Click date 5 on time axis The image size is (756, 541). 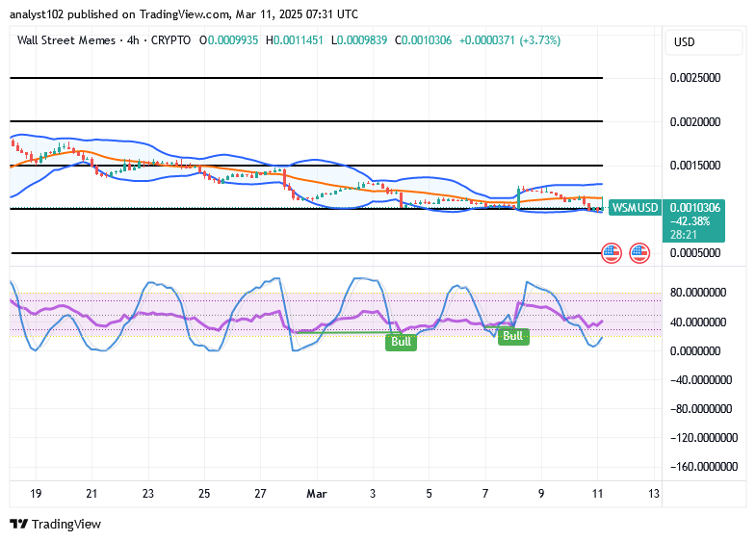430,494
